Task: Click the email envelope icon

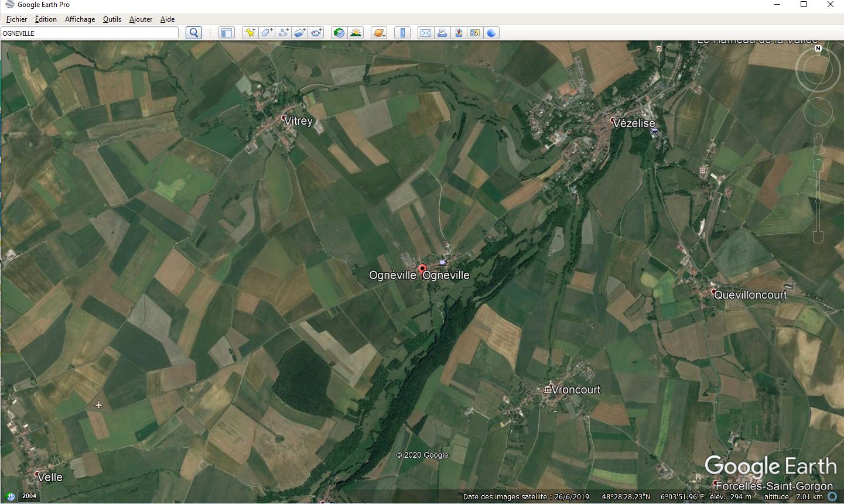Action: (426, 33)
